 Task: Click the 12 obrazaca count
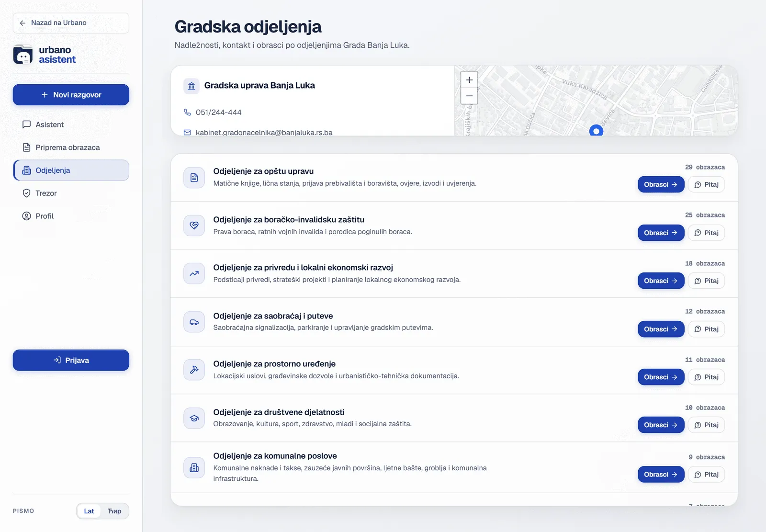(x=705, y=311)
